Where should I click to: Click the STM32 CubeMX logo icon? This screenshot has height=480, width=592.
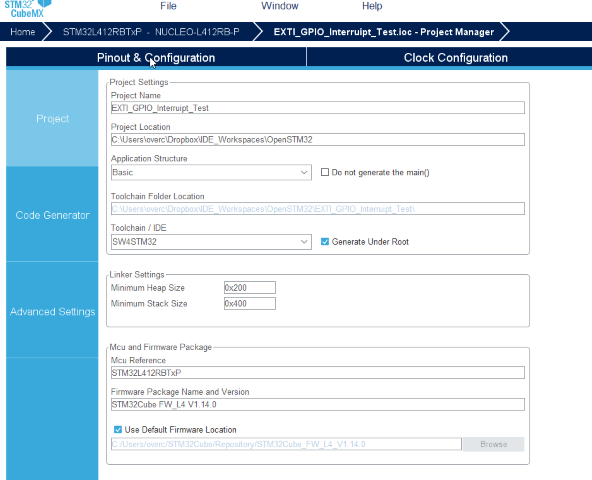click(x=27, y=8)
